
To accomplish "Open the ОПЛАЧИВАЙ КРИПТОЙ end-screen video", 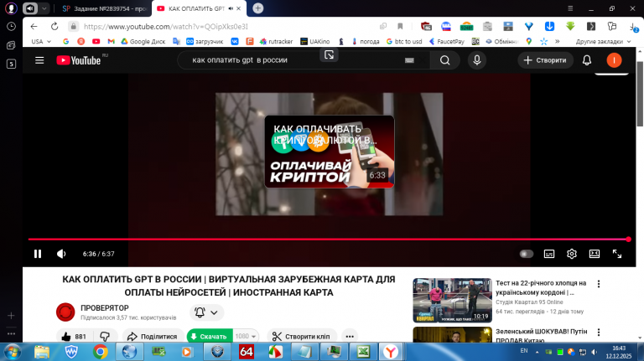I will click(x=329, y=152).
